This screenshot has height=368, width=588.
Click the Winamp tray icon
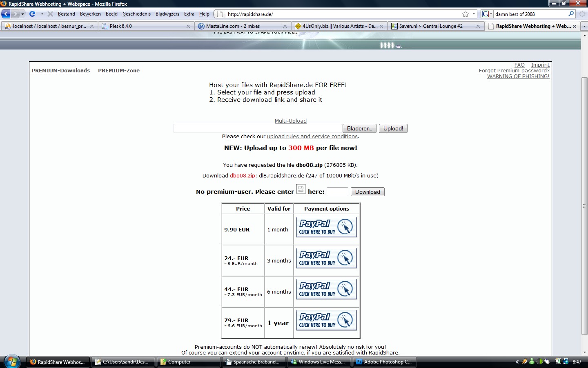(x=525, y=361)
